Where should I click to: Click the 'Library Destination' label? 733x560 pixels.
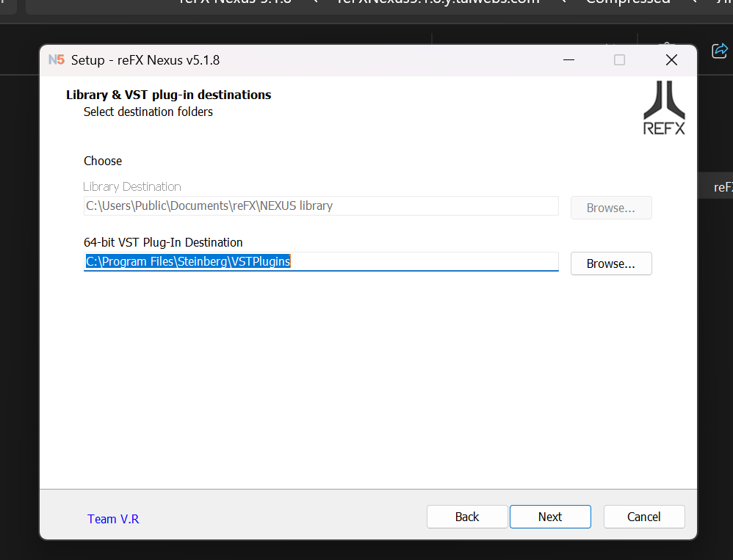[131, 187]
